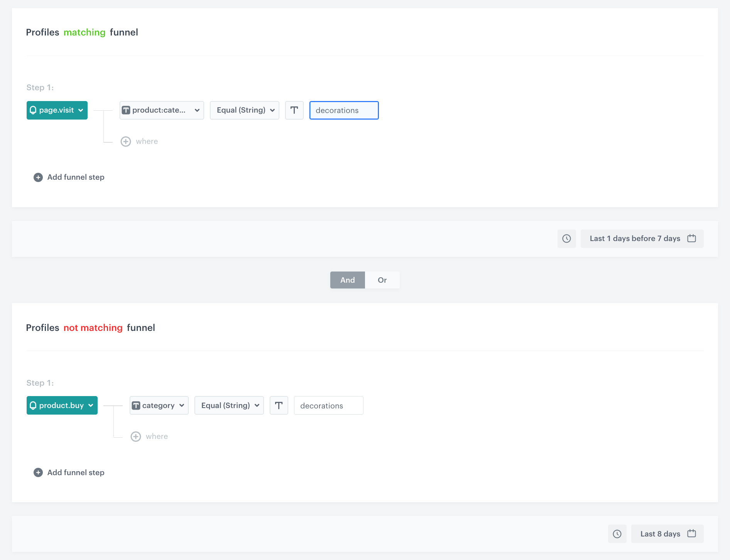Screen dimensions: 730x560
Task: Click the type icon in product:category dropdown
Action: 126,110
